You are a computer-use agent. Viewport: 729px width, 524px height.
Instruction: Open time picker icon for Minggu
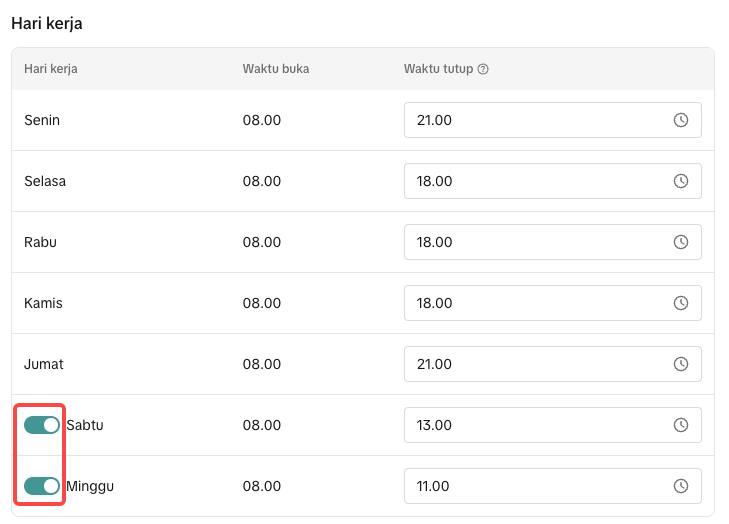coord(681,486)
